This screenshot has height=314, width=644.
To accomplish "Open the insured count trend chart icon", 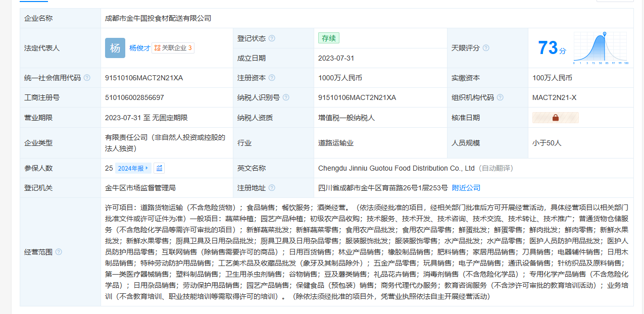I will (159, 168).
